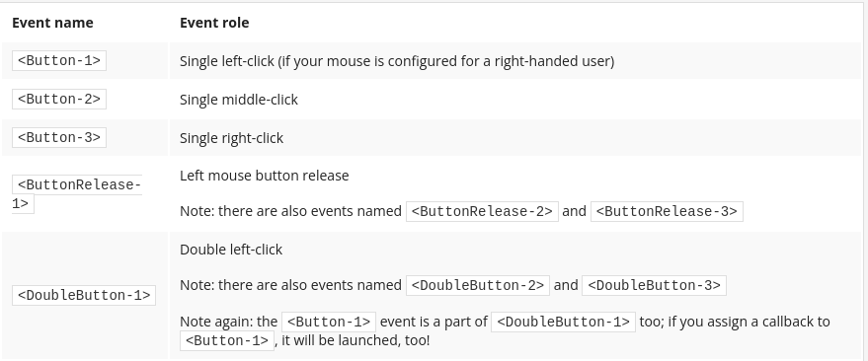
Task: Click the <ButtonRelease-2> inline code tag
Action: point(482,211)
